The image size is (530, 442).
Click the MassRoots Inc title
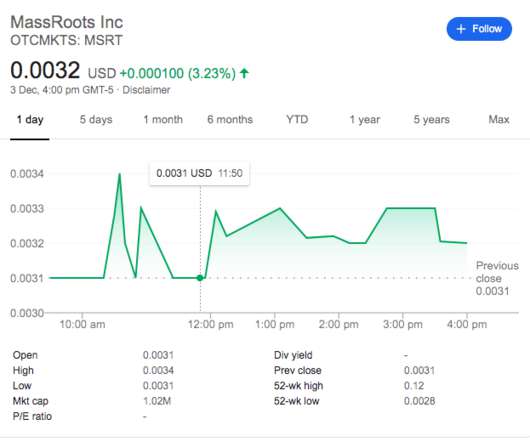(67, 22)
